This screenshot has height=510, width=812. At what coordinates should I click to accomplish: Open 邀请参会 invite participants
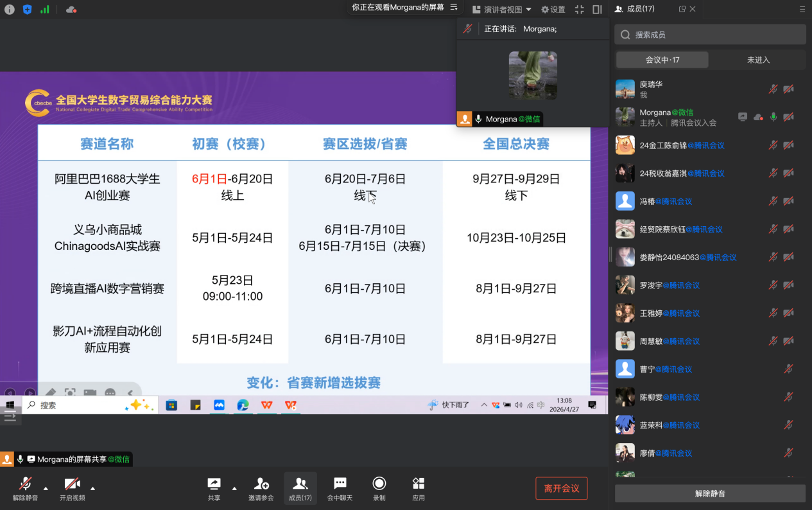point(261,484)
